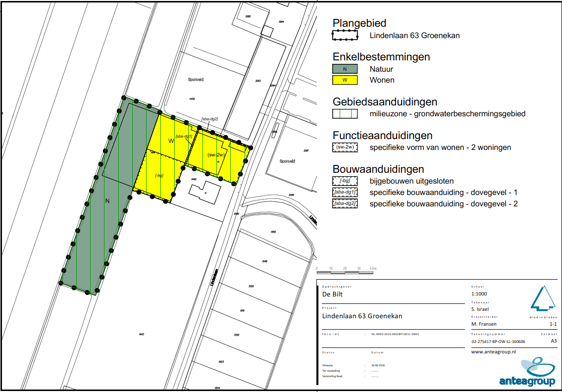Image resolution: width=562 pixels, height=392 pixels.
Task: Click the 0-40m scale bar
Action: tap(345, 271)
